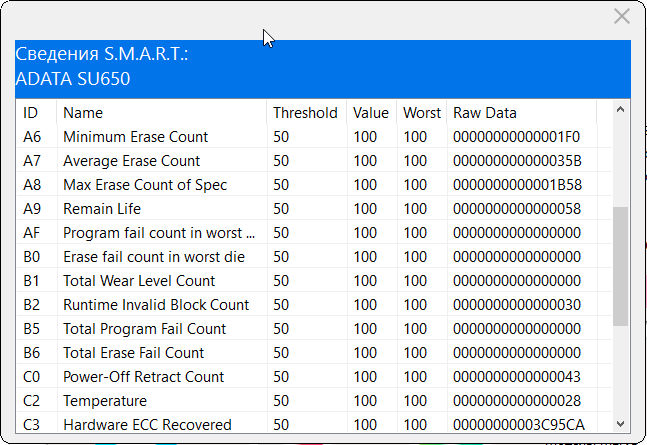Click the scrollbar down arrow
Image resolution: width=647 pixels, height=445 pixels.
(x=620, y=424)
